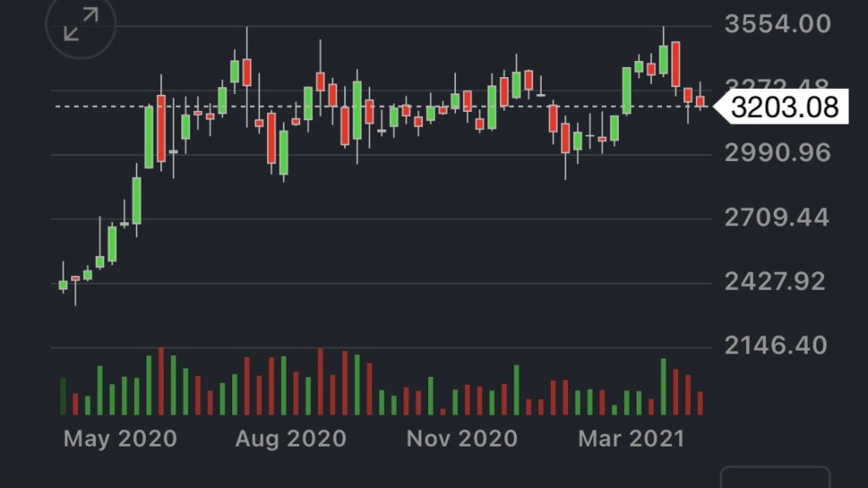The height and width of the screenshot is (488, 868).
Task: Click the second candlestick from the left
Action: coord(75,279)
